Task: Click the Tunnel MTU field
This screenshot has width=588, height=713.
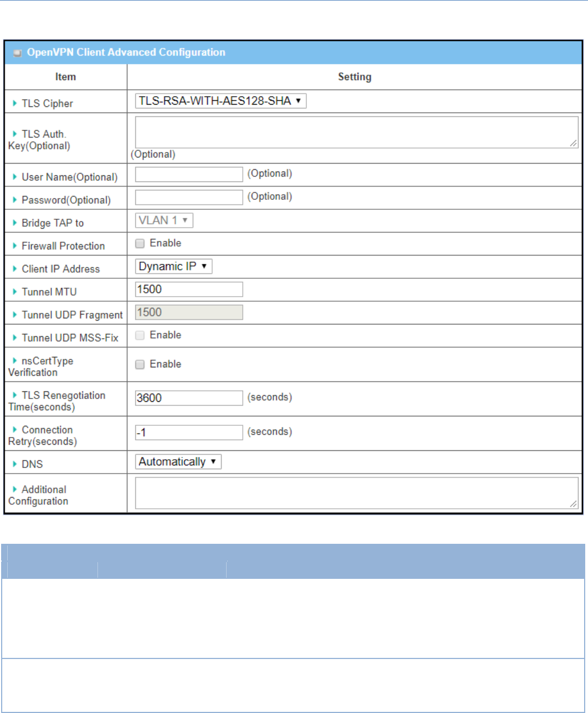Action: tap(189, 289)
